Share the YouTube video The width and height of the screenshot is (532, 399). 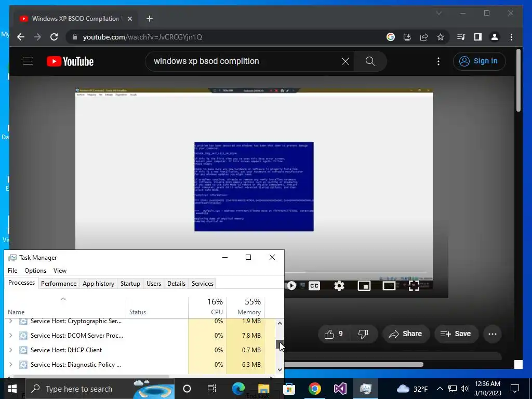tap(406, 334)
